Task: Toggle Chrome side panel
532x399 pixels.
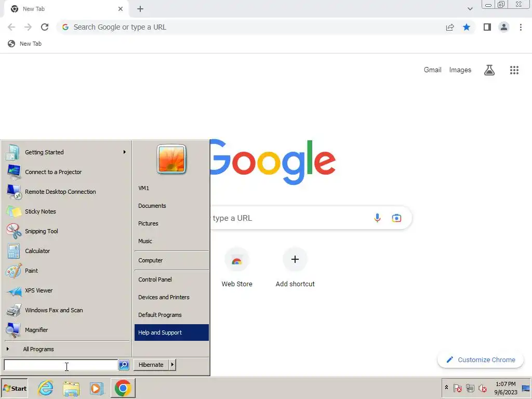Action: coord(487,27)
